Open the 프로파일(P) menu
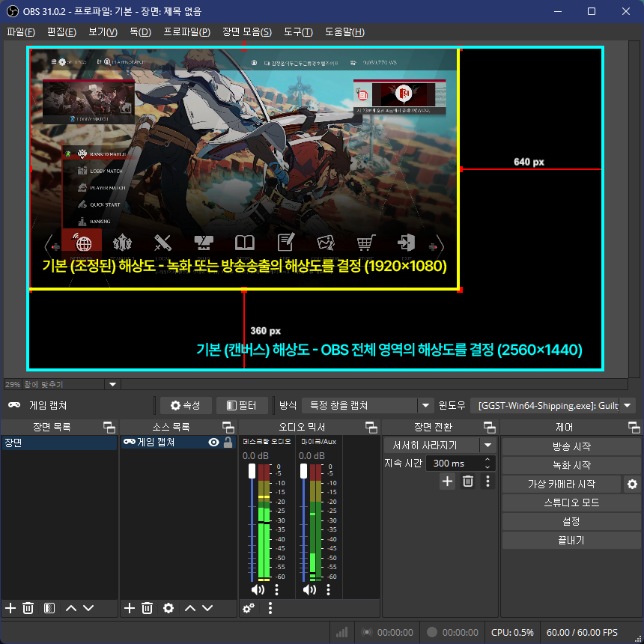Screen dimensions: 644x644 tap(187, 31)
